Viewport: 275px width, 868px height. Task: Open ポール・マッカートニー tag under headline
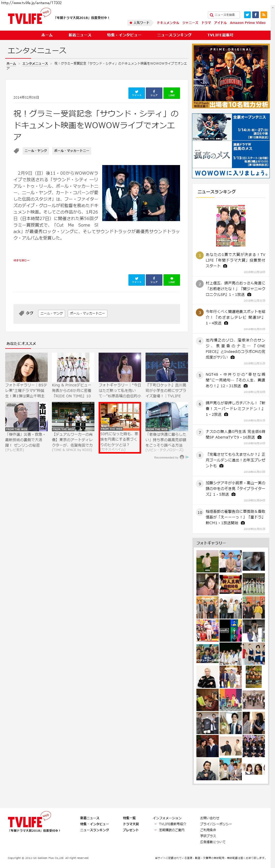point(71,151)
